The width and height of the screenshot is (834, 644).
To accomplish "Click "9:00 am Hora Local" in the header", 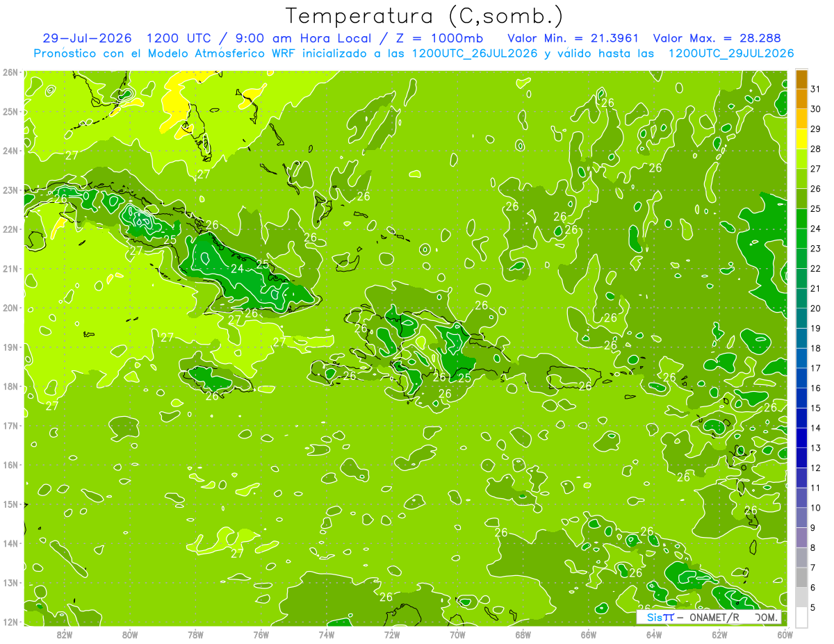I will [x=297, y=38].
